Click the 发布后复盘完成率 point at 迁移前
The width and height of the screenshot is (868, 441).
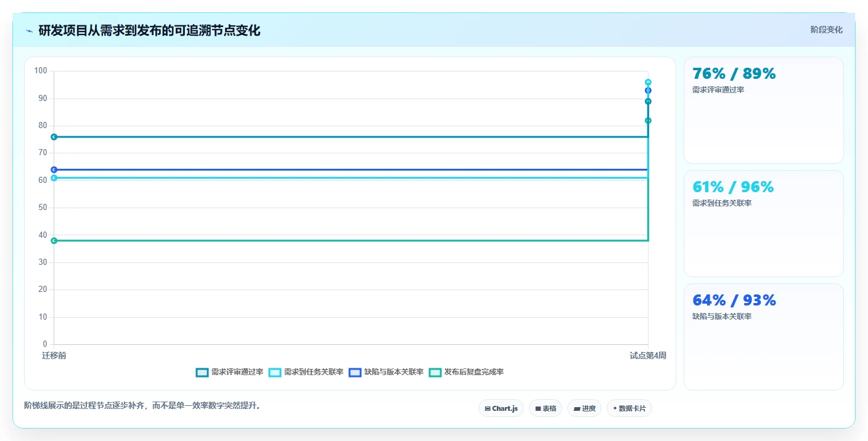point(54,241)
